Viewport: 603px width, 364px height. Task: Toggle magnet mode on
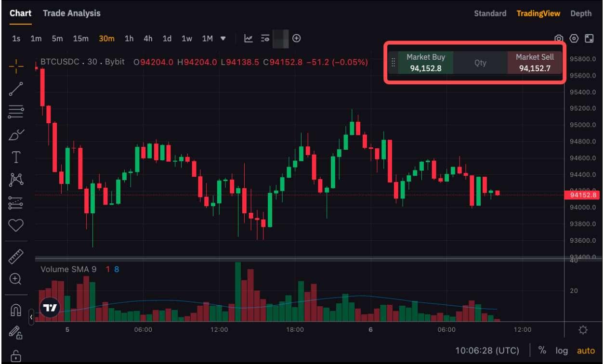tap(16, 311)
